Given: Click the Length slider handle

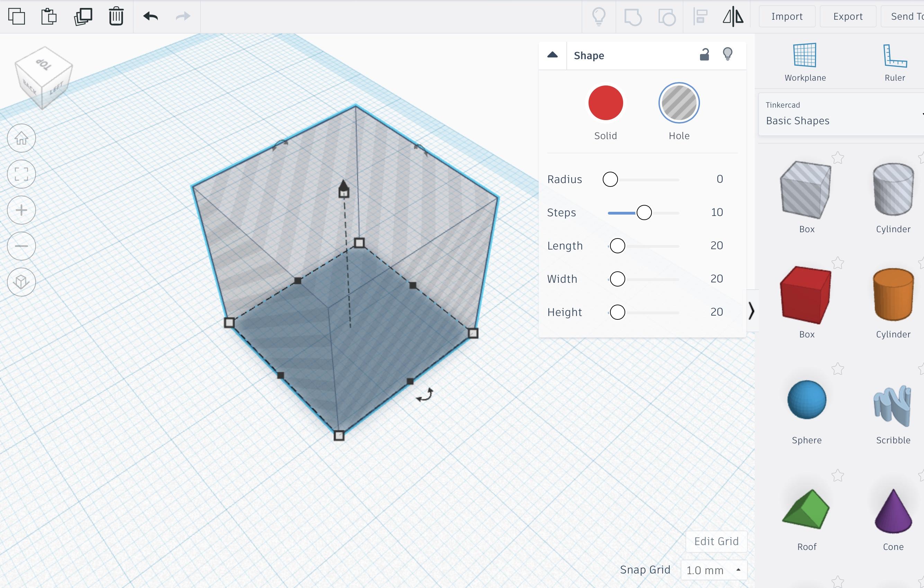Looking at the screenshot, I should pos(617,246).
